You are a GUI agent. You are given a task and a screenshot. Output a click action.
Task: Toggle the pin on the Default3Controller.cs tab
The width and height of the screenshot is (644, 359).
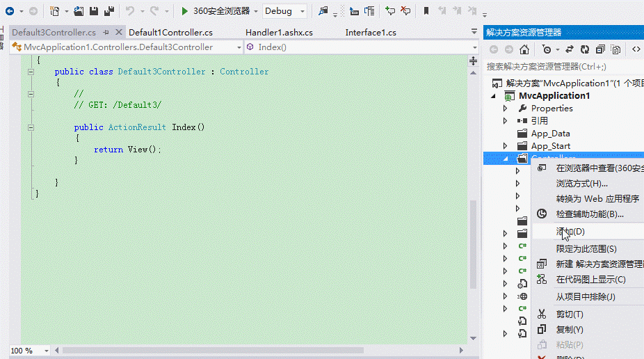point(106,33)
